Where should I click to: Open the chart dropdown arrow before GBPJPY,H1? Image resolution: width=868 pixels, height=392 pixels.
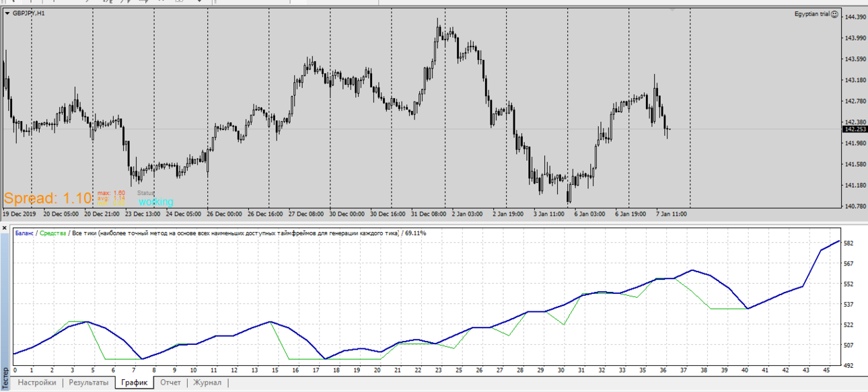point(7,13)
